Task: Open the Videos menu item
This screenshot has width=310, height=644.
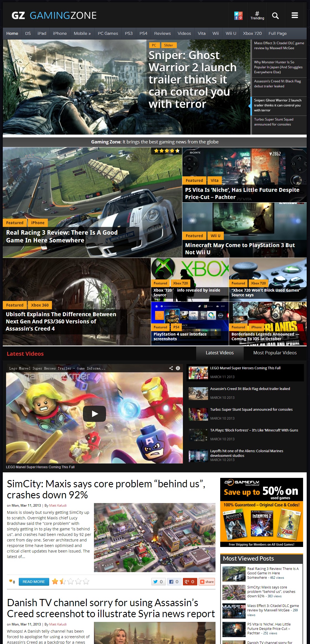Action: point(184,33)
